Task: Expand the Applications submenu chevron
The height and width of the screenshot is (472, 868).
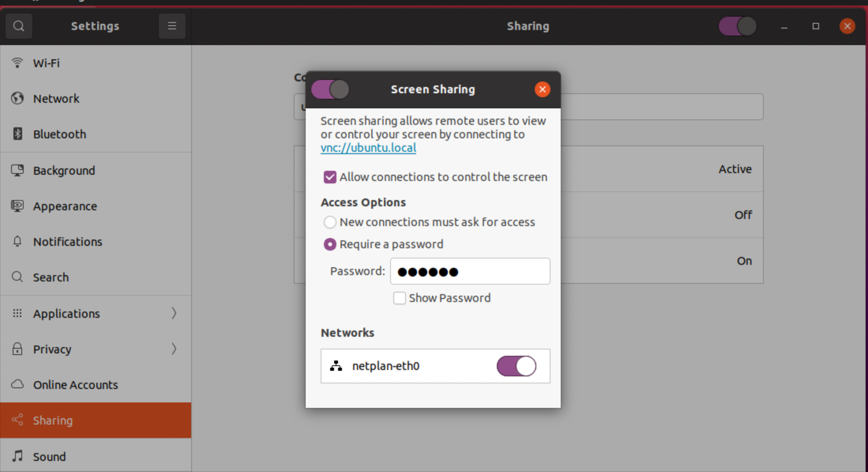Action: pyautogui.click(x=174, y=313)
